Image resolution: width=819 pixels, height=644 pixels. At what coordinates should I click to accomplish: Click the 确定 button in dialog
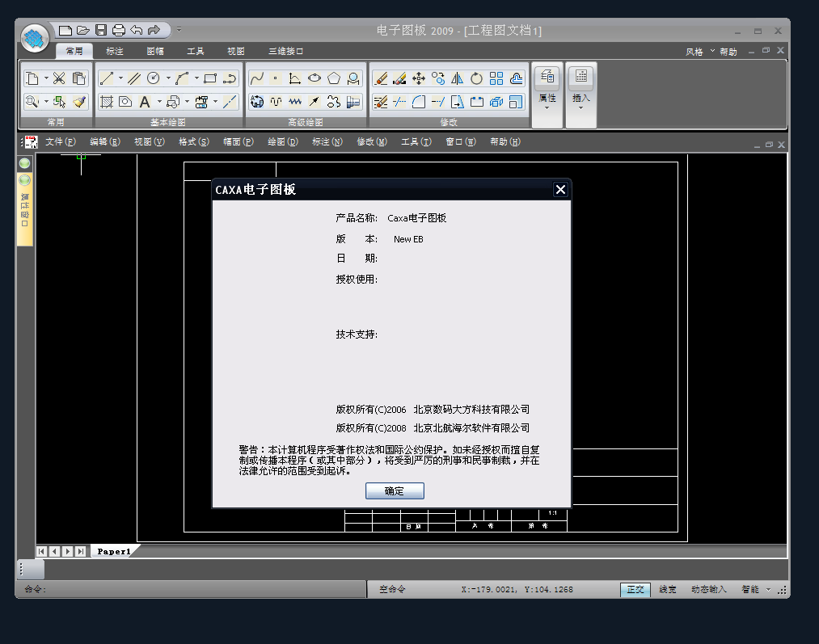(395, 491)
